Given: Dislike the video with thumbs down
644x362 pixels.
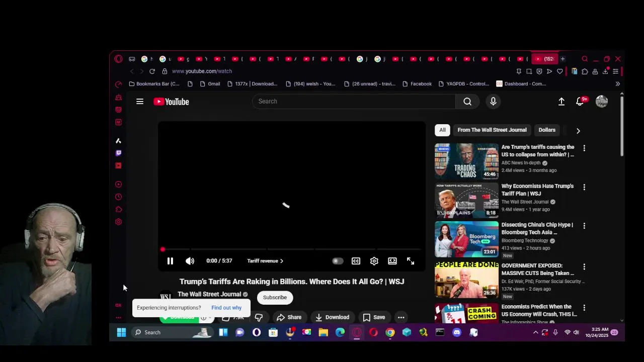Looking at the screenshot, I should coord(259,317).
